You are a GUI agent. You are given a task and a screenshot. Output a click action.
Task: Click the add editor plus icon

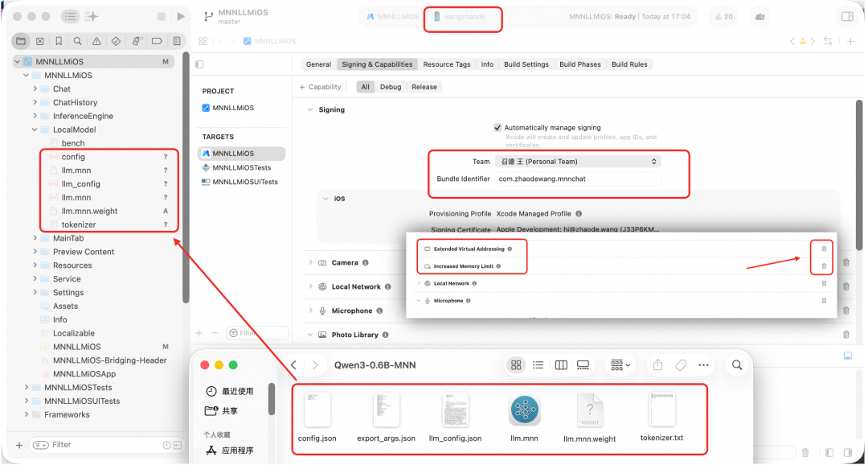pyautogui.click(x=851, y=41)
